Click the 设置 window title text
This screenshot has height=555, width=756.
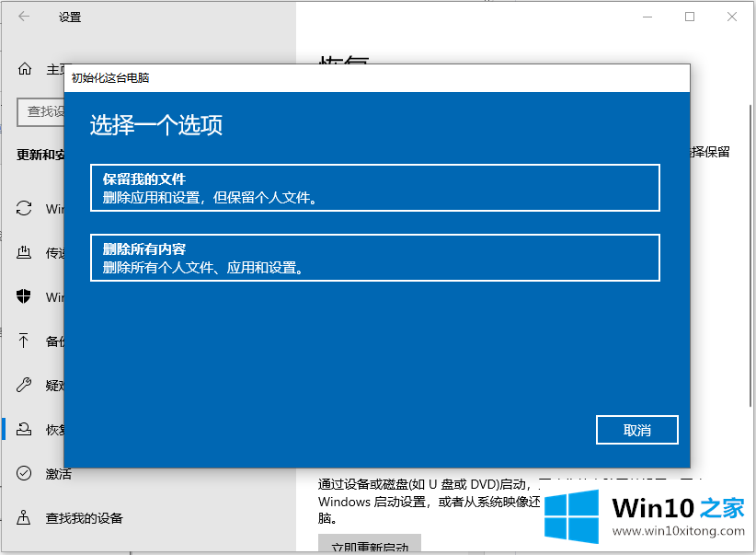point(70,17)
